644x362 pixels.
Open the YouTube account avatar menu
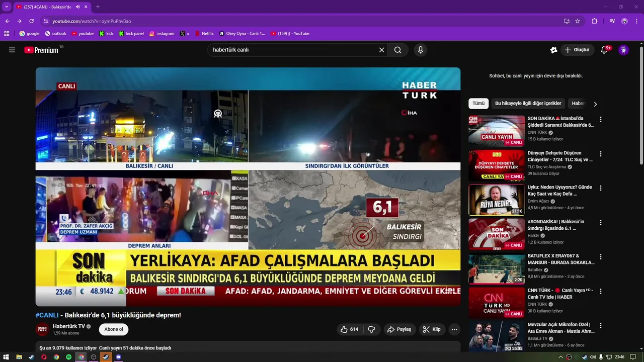pyautogui.click(x=623, y=50)
